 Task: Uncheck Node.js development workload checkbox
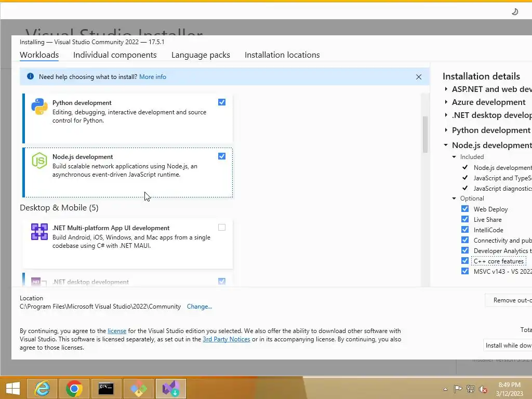coord(221,156)
